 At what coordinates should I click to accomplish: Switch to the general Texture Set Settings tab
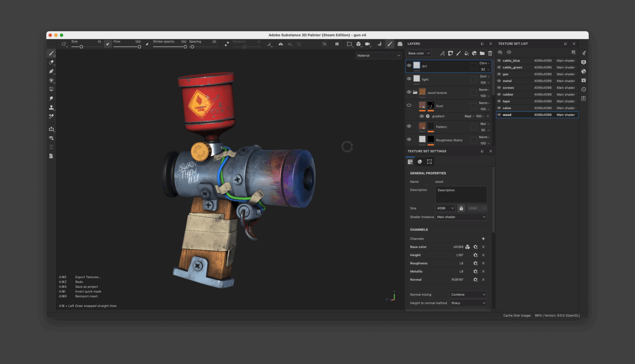410,162
